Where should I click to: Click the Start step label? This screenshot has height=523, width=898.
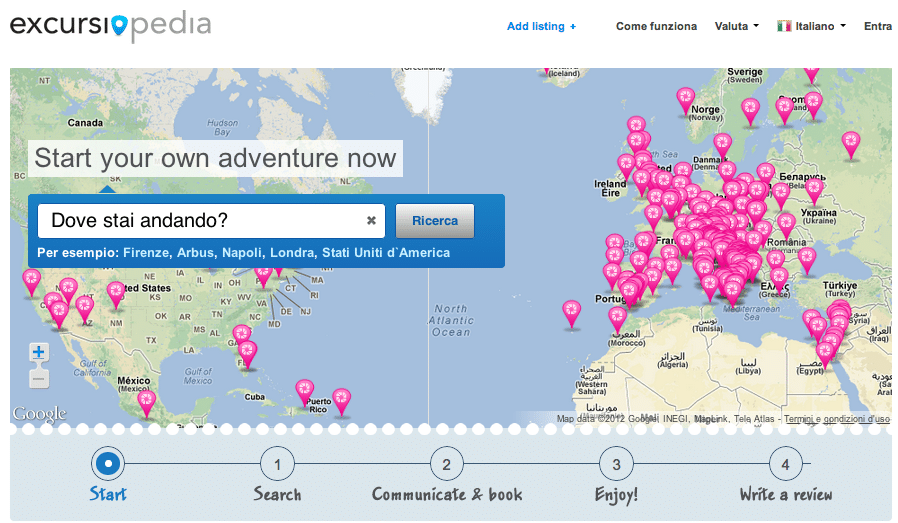108,494
